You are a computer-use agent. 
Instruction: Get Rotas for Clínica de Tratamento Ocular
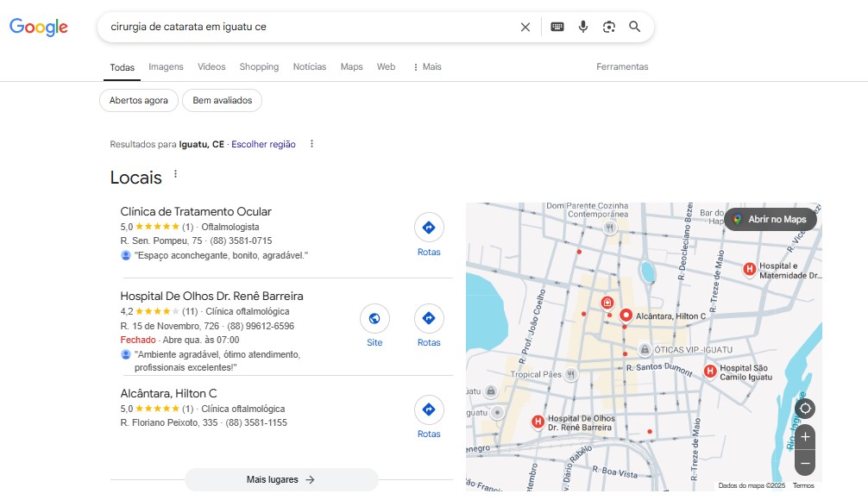tap(429, 235)
